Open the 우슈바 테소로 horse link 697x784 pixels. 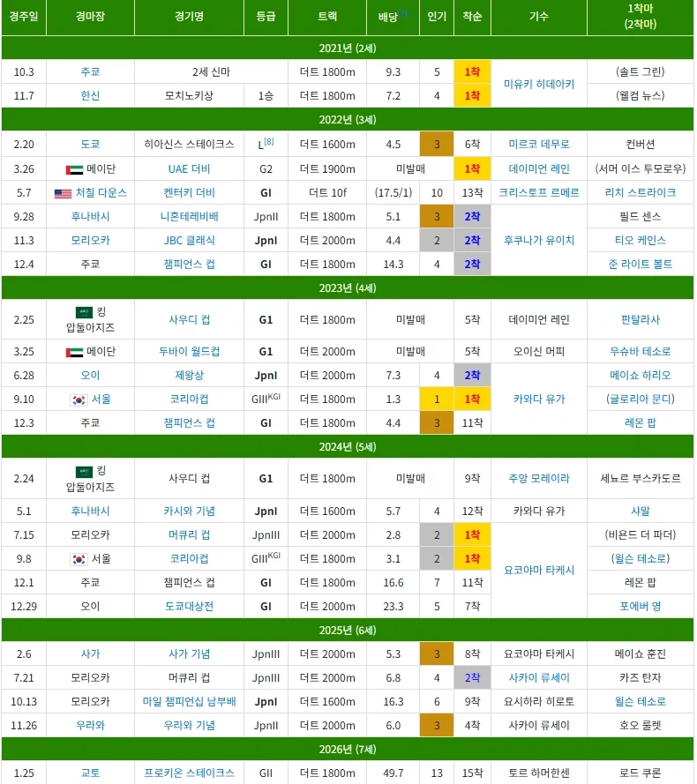click(640, 352)
